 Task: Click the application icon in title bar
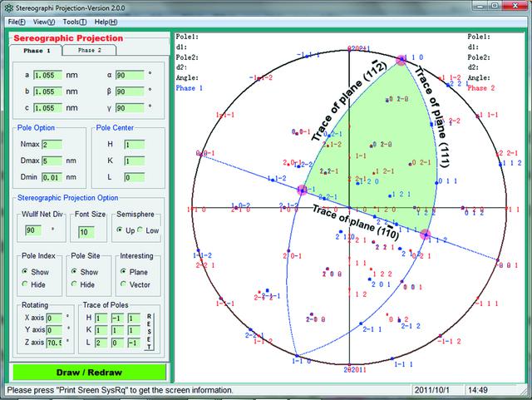tap(8, 7)
